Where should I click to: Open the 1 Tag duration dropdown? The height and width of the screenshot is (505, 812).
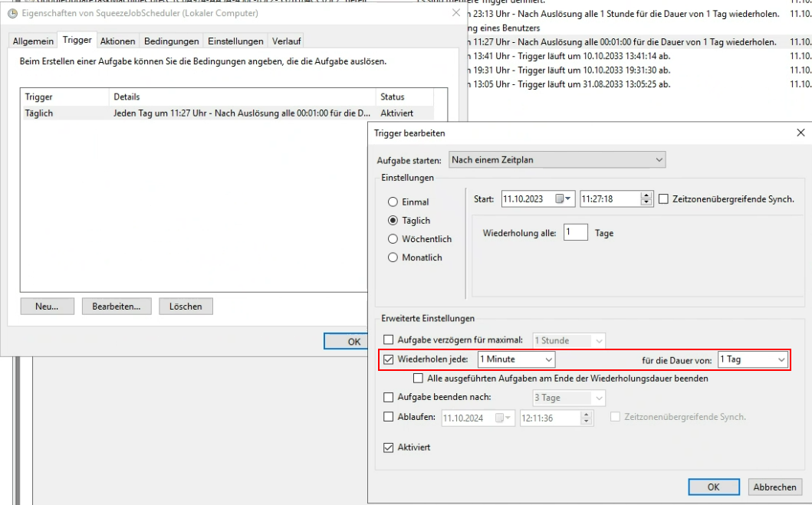(x=752, y=359)
